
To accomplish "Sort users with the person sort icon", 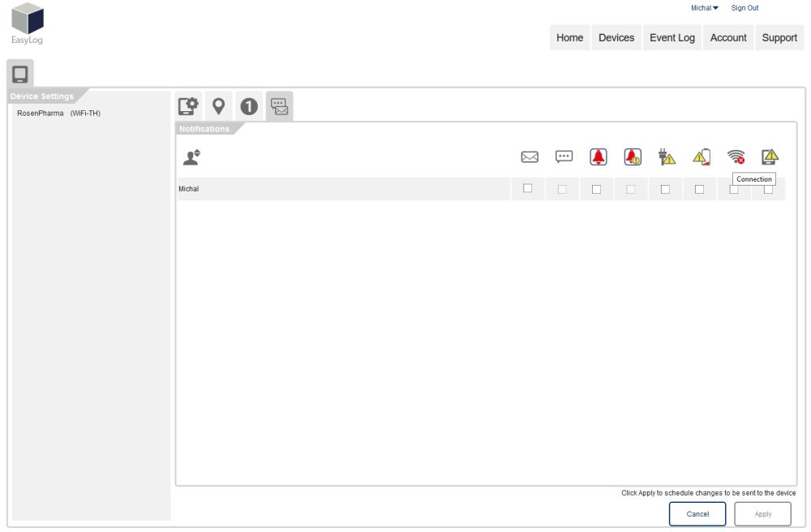I will pos(191,157).
